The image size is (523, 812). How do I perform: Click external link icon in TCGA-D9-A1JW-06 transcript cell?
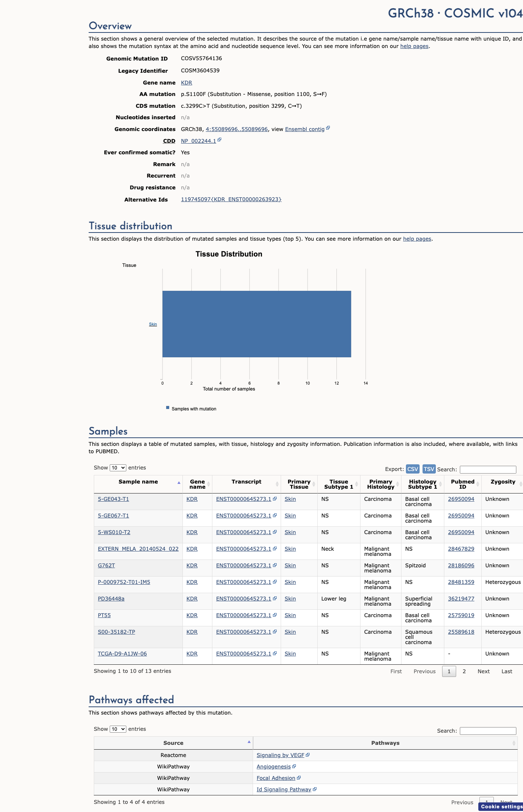tap(275, 653)
